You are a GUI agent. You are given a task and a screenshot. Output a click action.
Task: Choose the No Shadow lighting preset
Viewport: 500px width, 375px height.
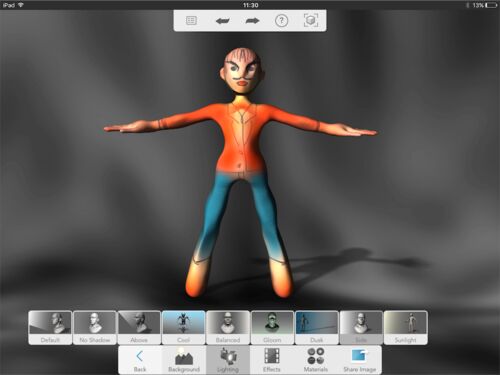pos(95,328)
